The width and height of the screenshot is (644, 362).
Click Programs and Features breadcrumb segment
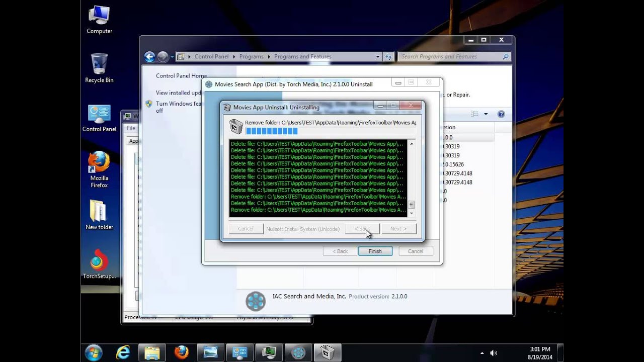[x=302, y=57]
